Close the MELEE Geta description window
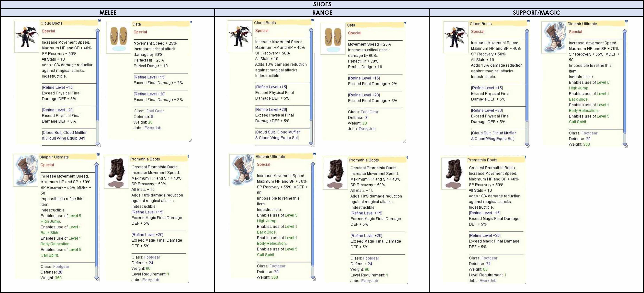Viewport: 644px width, 293px height. [191, 22]
